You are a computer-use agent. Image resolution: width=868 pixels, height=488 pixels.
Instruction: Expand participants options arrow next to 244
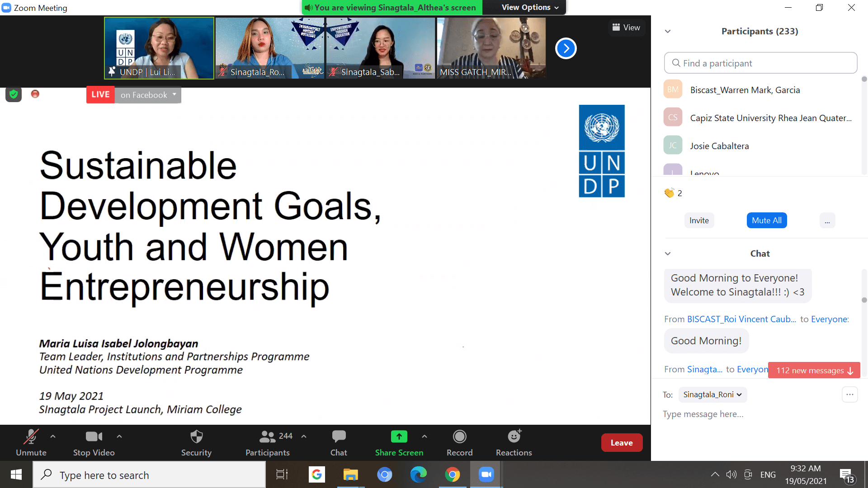[304, 436]
